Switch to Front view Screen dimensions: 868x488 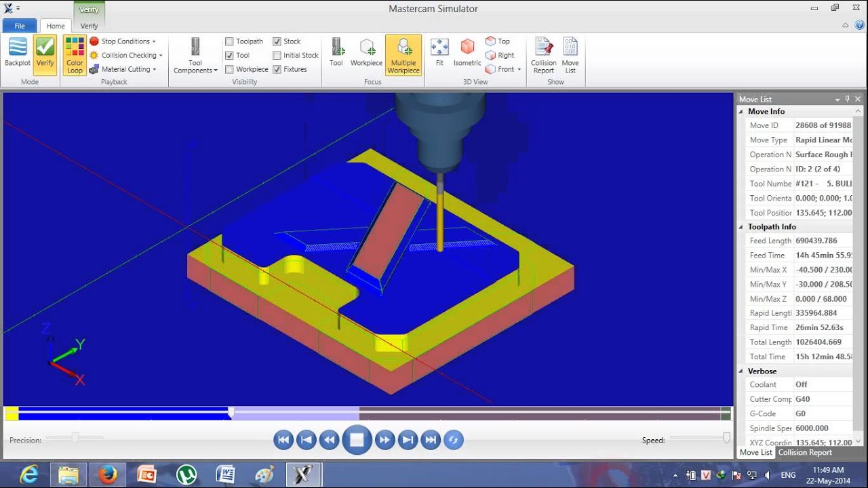(x=500, y=69)
